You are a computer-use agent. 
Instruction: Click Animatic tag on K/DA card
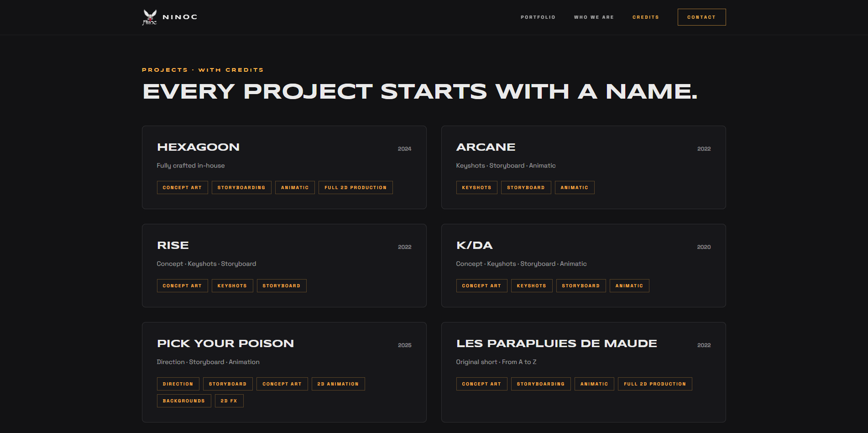click(x=629, y=286)
